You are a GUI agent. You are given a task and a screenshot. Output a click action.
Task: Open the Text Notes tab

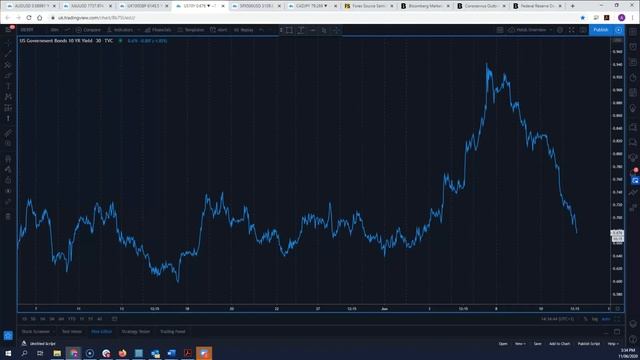(72, 332)
